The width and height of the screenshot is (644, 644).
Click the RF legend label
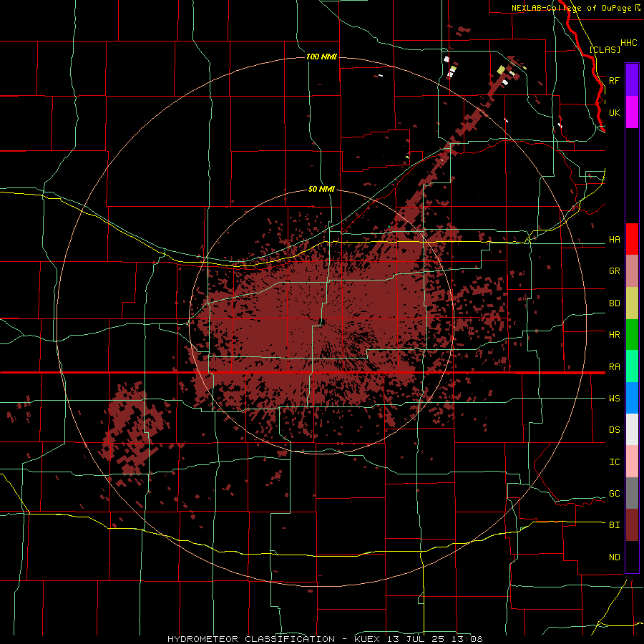pyautogui.click(x=615, y=80)
